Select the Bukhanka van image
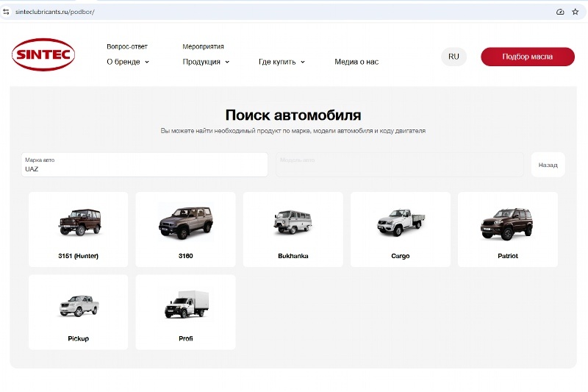This screenshot has width=588, height=392. 293,222
